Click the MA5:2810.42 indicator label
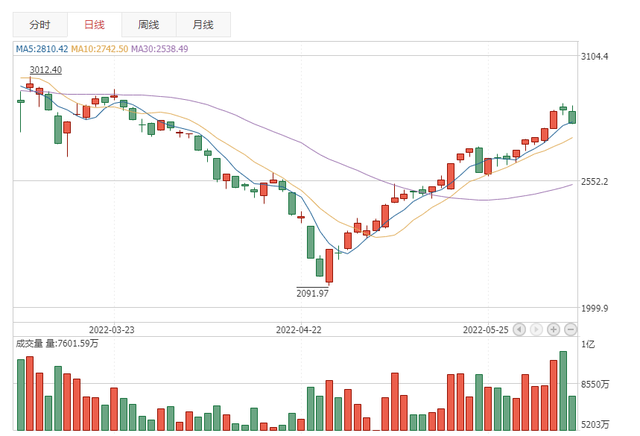The width and height of the screenshot is (640, 436). [x=41, y=48]
